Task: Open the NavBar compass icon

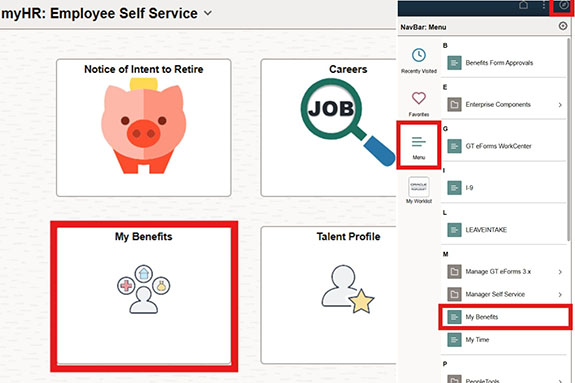Action: click(x=563, y=5)
